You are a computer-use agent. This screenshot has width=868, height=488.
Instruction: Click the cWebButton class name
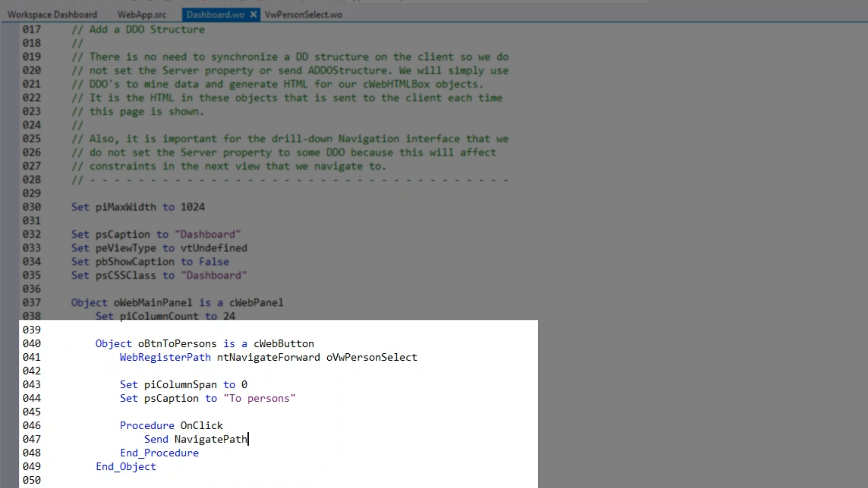click(283, 344)
